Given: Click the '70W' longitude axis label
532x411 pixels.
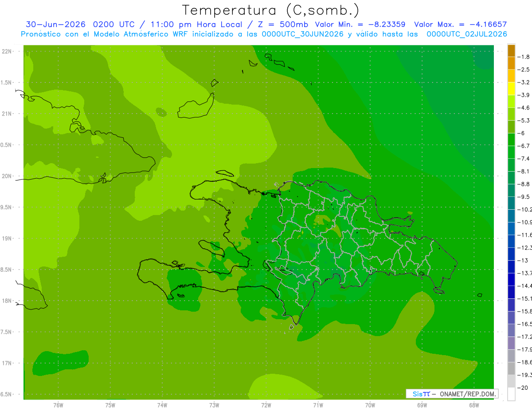Looking at the screenshot, I should click(370, 405).
